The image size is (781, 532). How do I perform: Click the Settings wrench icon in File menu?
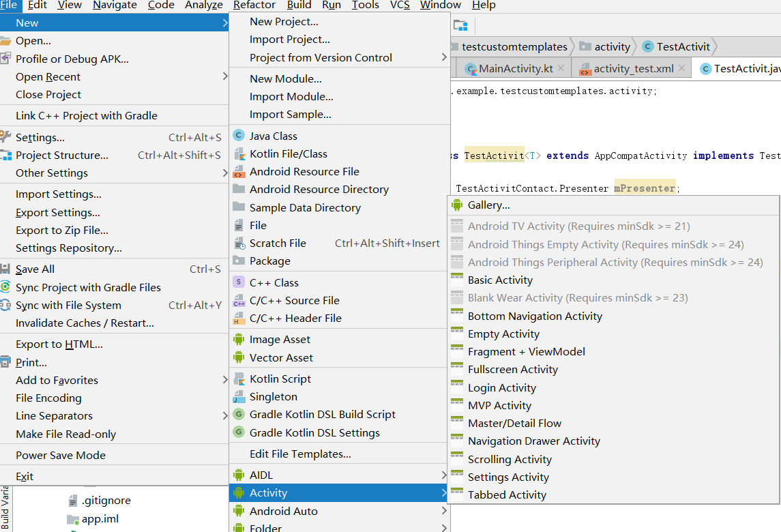pos(5,136)
